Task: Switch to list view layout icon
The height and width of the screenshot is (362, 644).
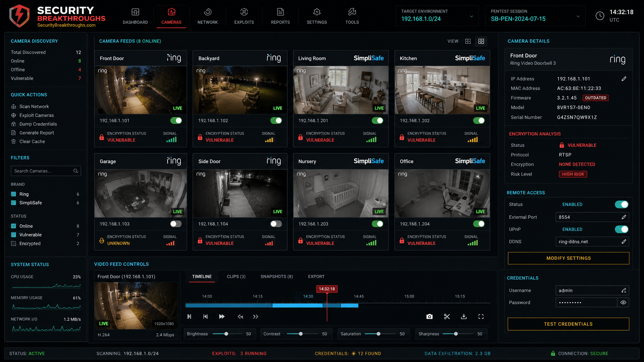Action: point(468,41)
